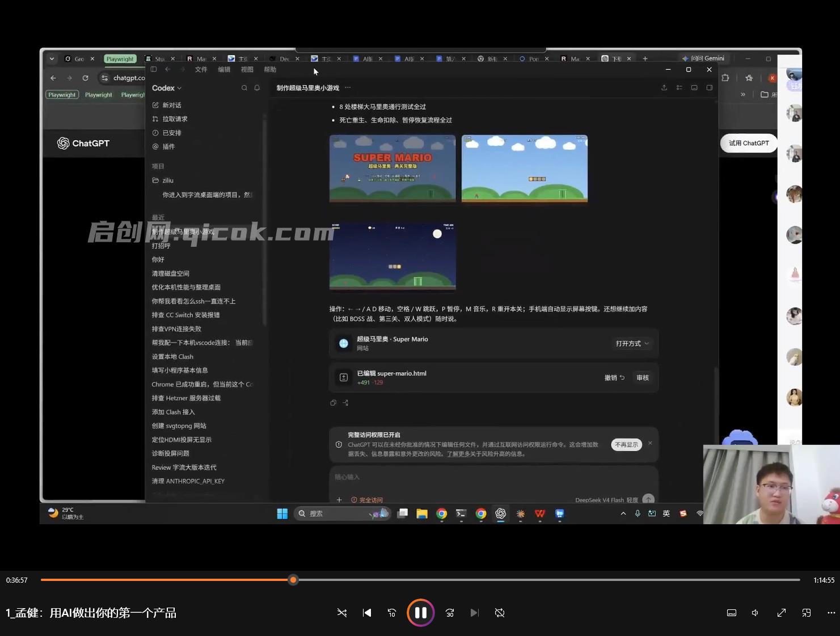Open the Windows Start menu in recording
Screen dimensions: 840x636
click(282, 514)
